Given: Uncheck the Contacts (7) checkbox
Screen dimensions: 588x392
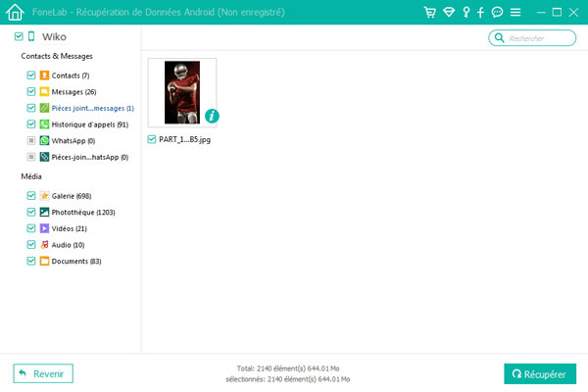Looking at the screenshot, I should (31, 75).
